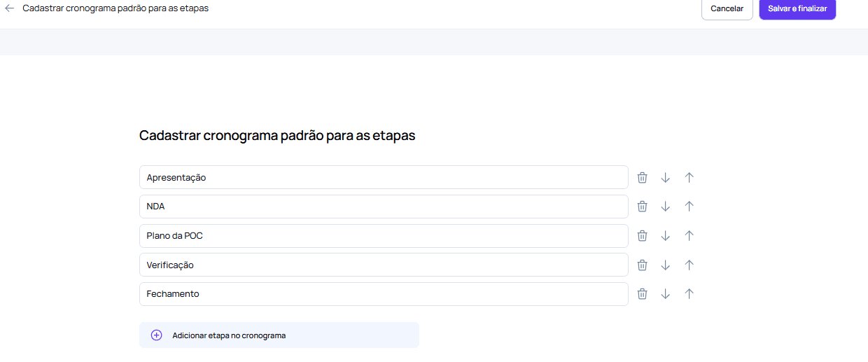The image size is (868, 362).
Task: Delete the Apresentação stage with trash icon
Action: (642, 177)
